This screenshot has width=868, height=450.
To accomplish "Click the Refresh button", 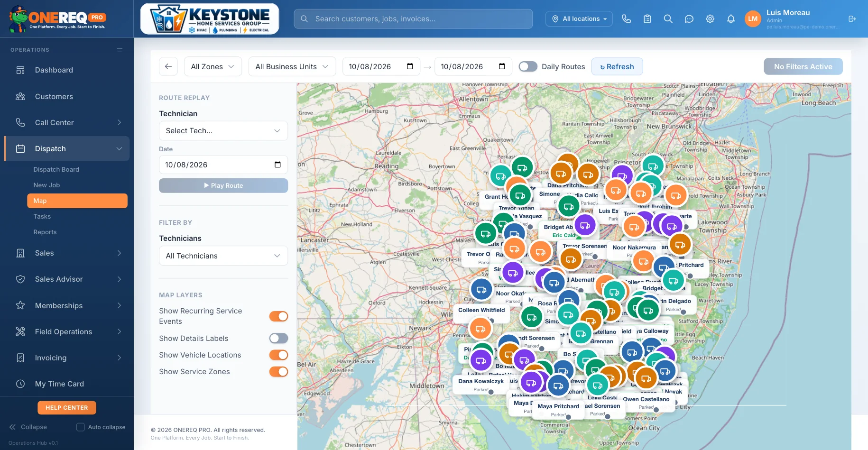I will pyautogui.click(x=617, y=66).
